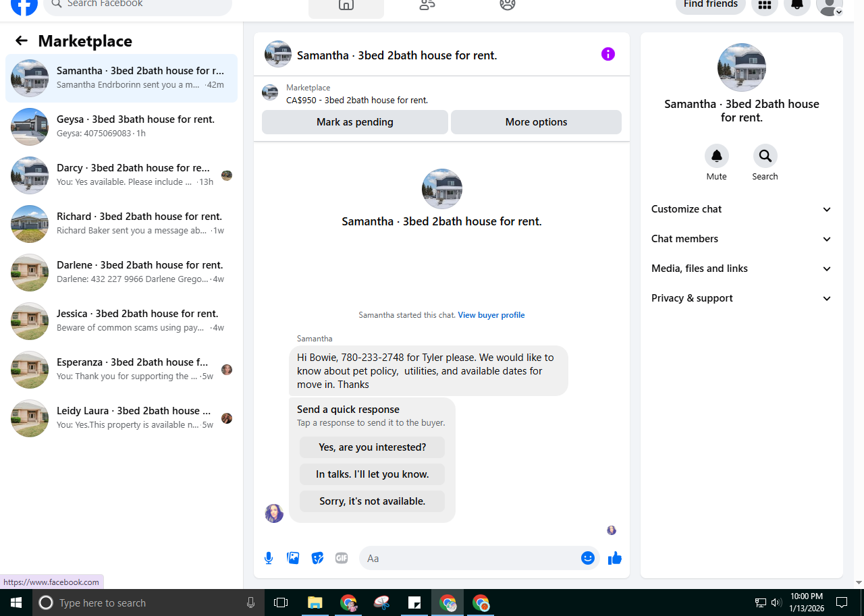Send quick response 'Yes, are you interested?'
This screenshot has width=864, height=616.
click(372, 447)
